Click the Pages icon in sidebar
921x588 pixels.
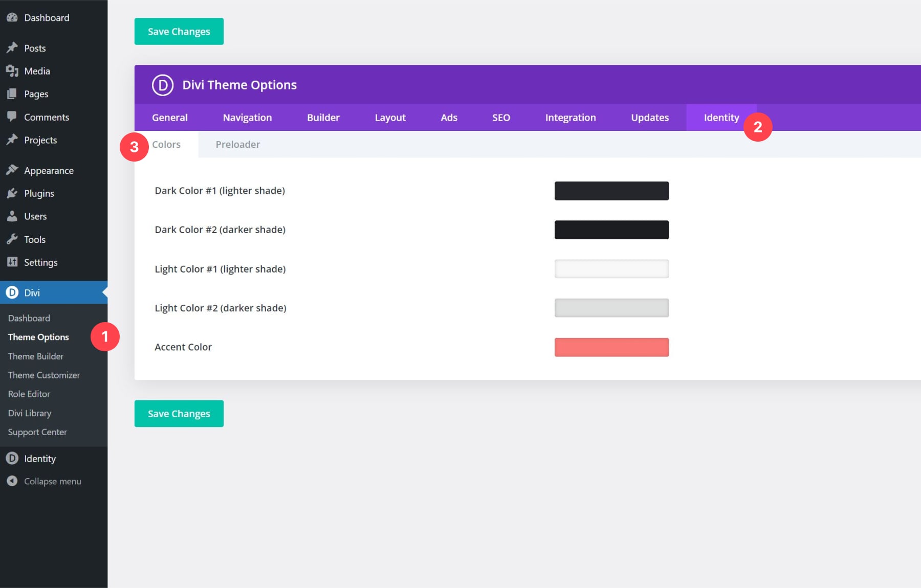(x=12, y=94)
